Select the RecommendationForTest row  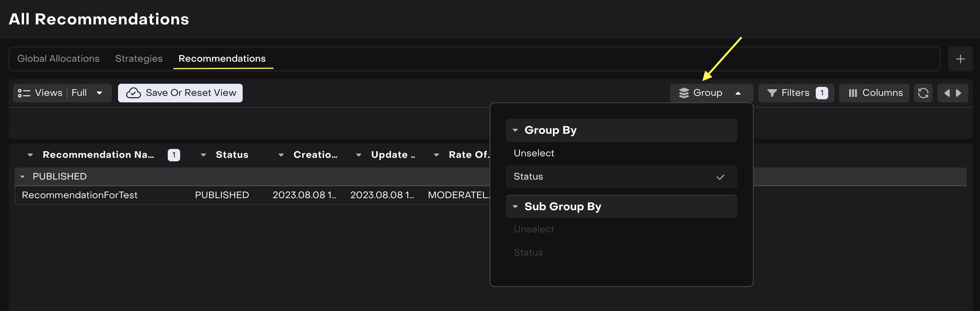tap(80, 195)
